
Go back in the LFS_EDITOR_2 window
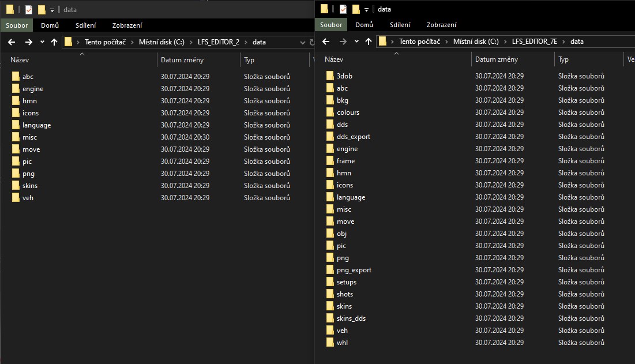click(12, 42)
